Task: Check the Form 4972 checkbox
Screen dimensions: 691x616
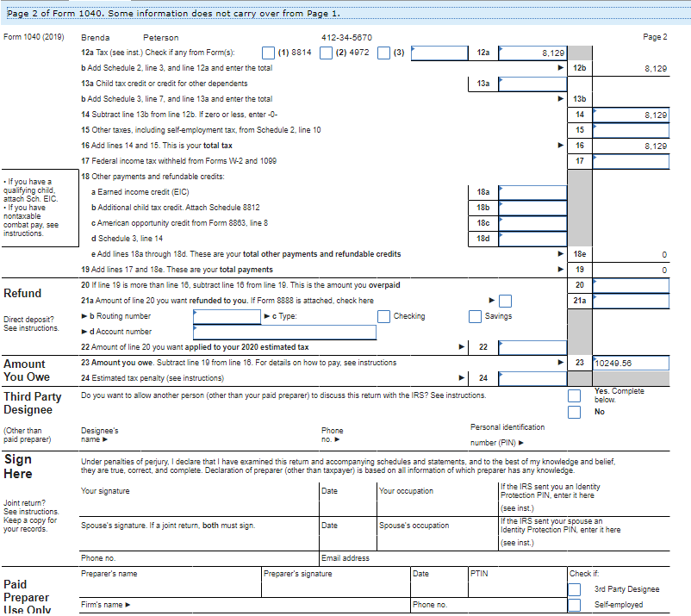Action: pos(326,53)
